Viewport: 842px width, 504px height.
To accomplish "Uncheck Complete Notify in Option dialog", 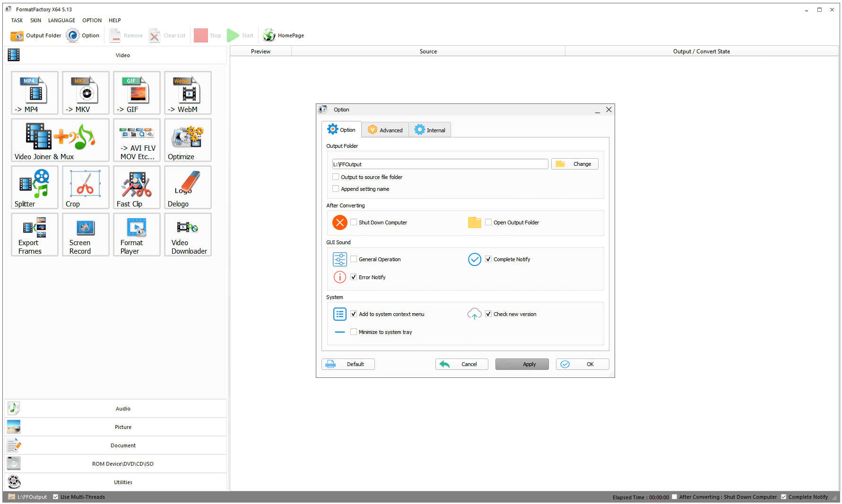I will point(488,259).
